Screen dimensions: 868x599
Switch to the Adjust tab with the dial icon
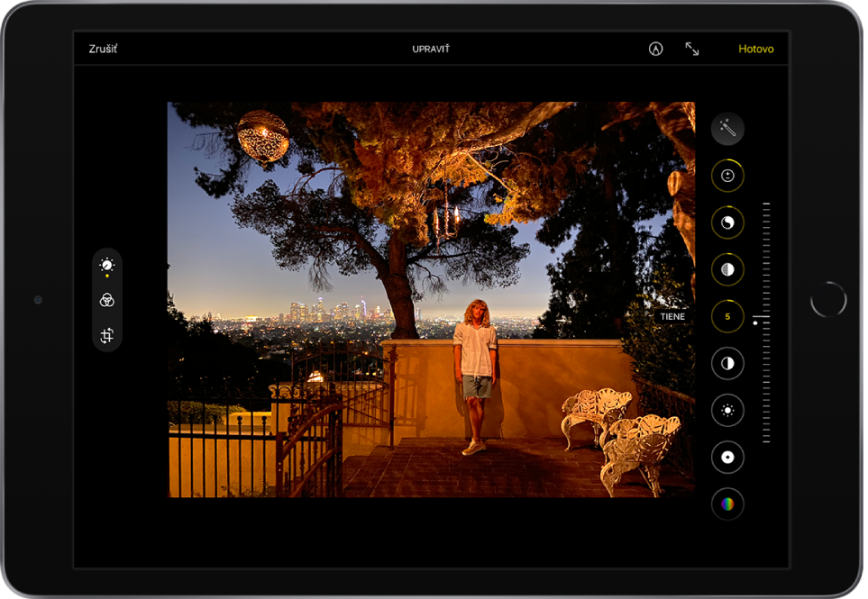(107, 266)
